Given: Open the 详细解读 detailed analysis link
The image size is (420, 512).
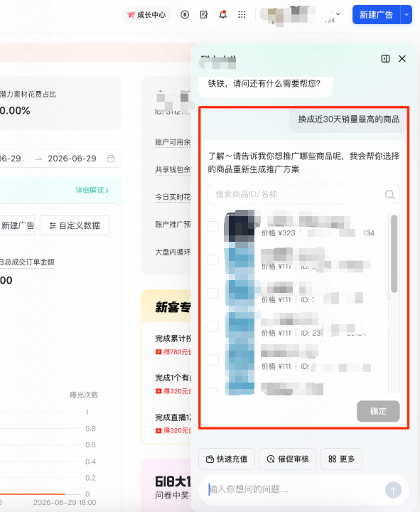Looking at the screenshot, I should coord(92,190).
